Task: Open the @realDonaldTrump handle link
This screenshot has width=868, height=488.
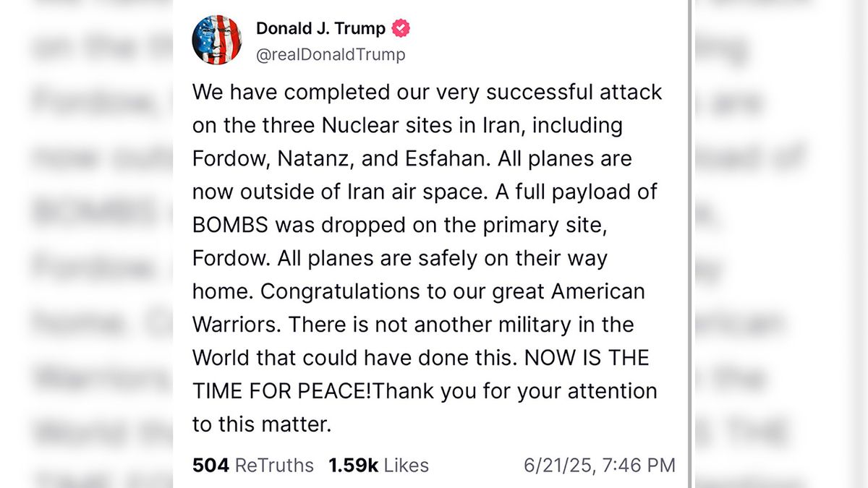Action: click(331, 54)
